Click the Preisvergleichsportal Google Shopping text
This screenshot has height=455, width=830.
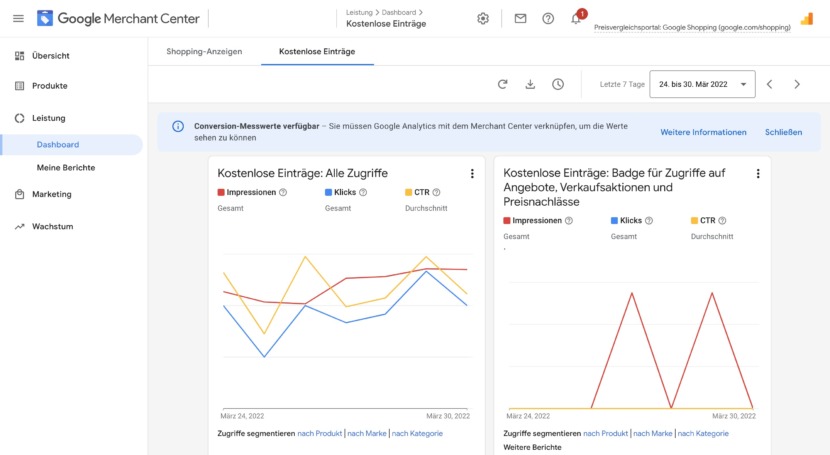click(692, 28)
